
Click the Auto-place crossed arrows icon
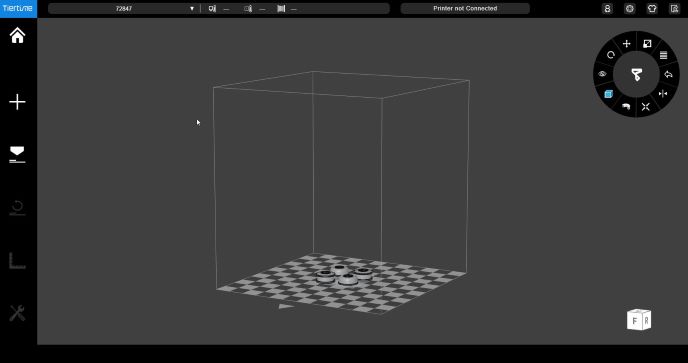point(645,107)
